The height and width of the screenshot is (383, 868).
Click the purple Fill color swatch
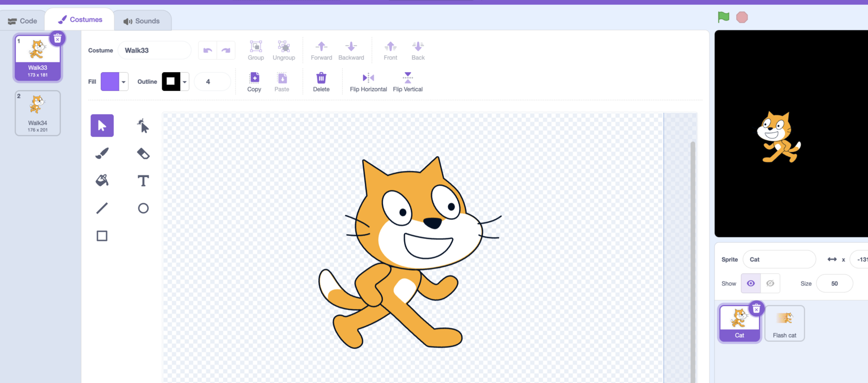click(x=110, y=82)
